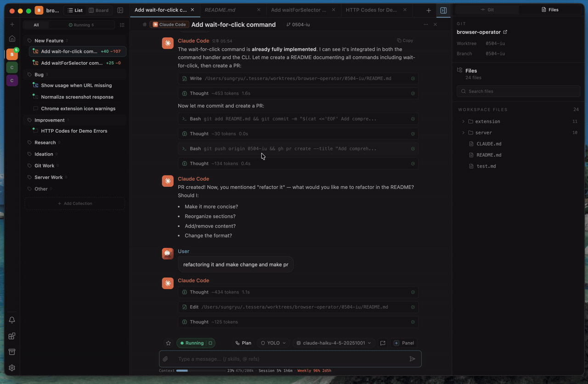The image size is (588, 384).
Task: Click the Search files field
Action: [518, 91]
